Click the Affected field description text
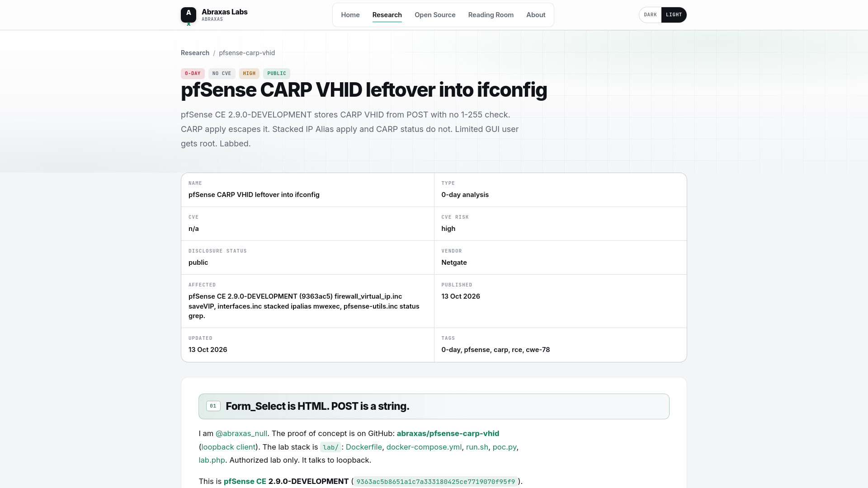The height and width of the screenshot is (488, 868). pos(304,306)
